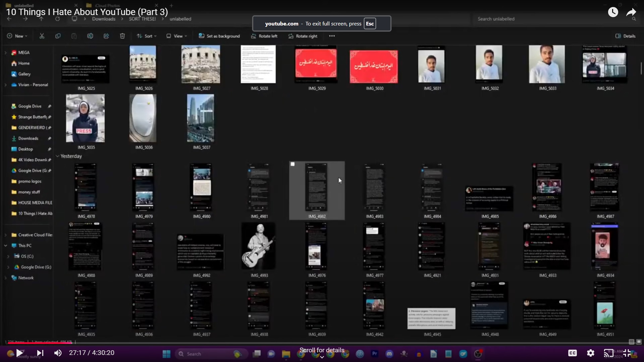Expand the OS (C:) drive
This screenshot has width=644, height=362.
pos(8,256)
